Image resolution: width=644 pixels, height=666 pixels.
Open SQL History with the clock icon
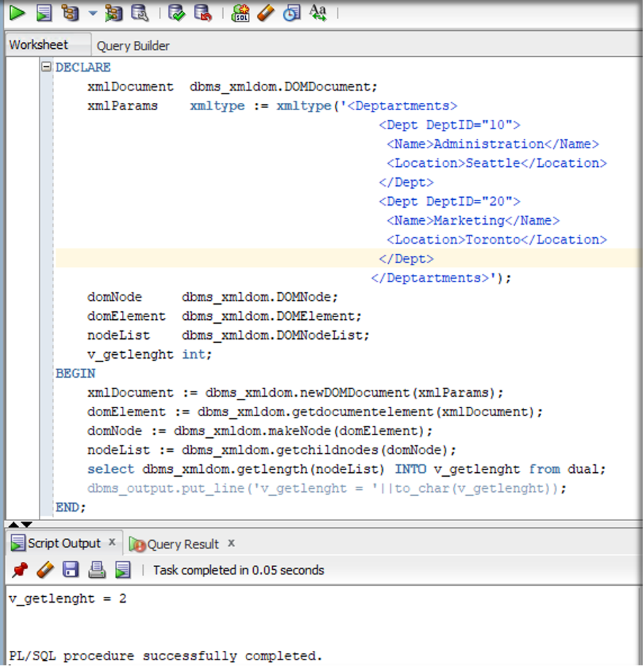(291, 13)
